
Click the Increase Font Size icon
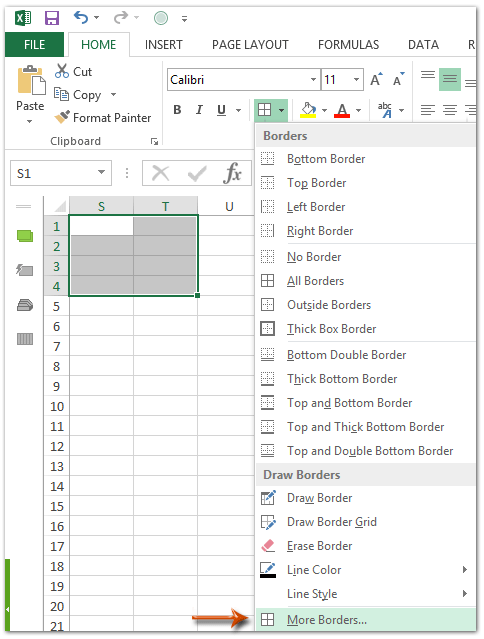(376, 79)
